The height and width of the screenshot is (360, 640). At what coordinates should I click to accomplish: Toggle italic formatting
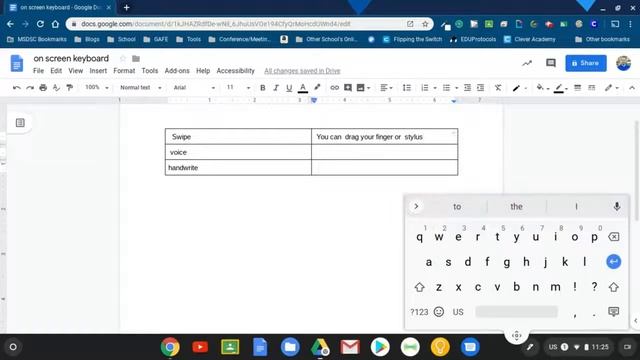(x=276, y=88)
